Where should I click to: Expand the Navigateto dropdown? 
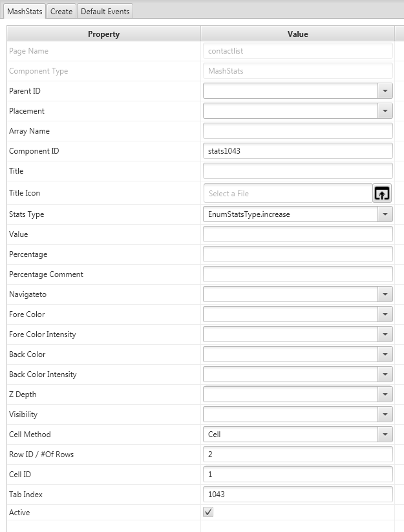click(385, 294)
